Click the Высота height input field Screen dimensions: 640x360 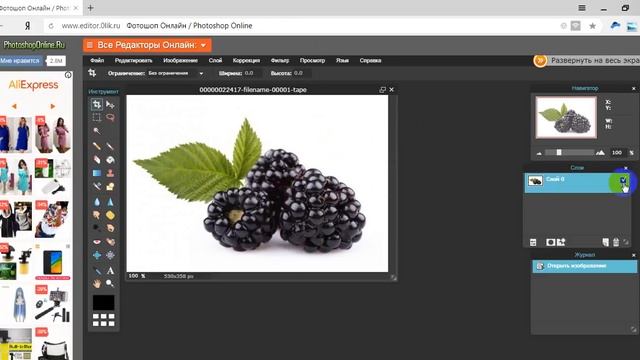pos(301,73)
